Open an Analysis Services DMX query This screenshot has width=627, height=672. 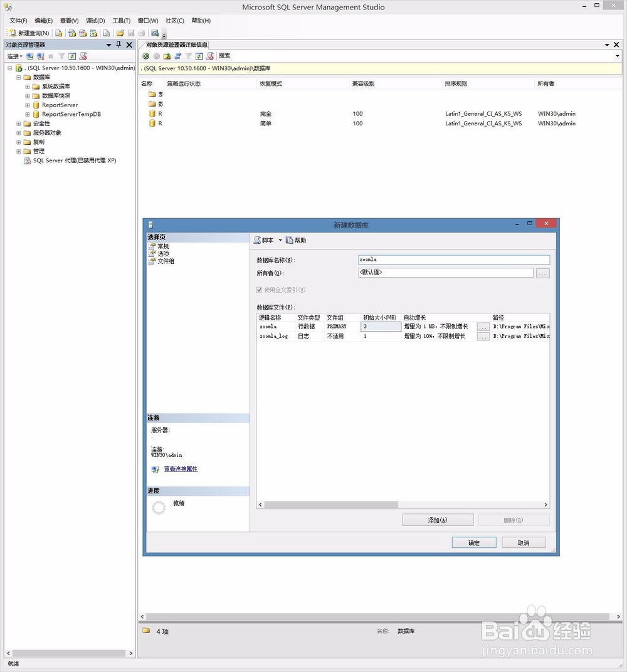[83, 33]
